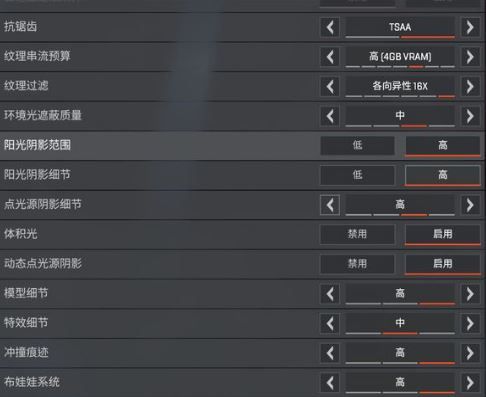Image resolution: width=486 pixels, height=397 pixels.
Task: Click the 冲撞痕迹 value slider bar
Action: [x=400, y=362]
